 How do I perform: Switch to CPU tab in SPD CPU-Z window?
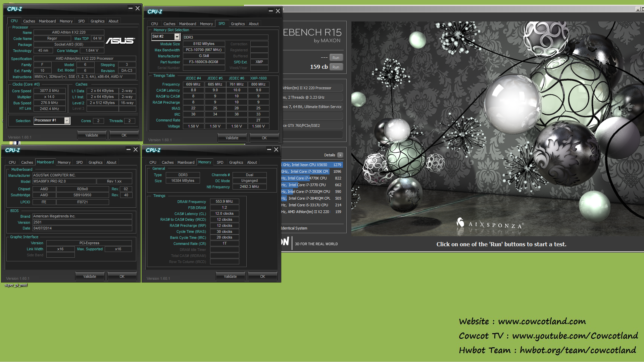[154, 24]
